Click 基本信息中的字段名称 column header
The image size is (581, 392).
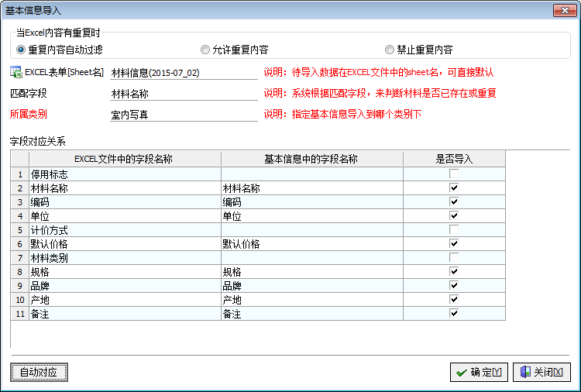pos(311,159)
